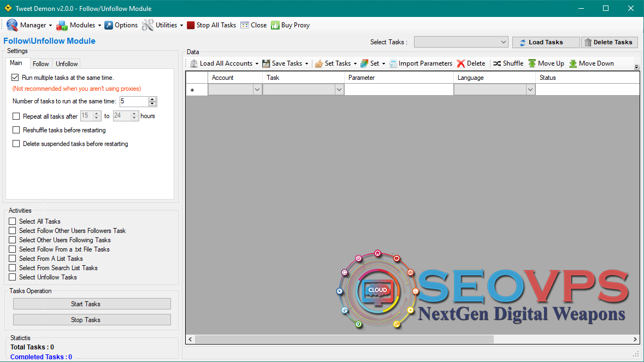644x362 pixels.
Task: Open the Options icon
Action: pyautogui.click(x=109, y=25)
